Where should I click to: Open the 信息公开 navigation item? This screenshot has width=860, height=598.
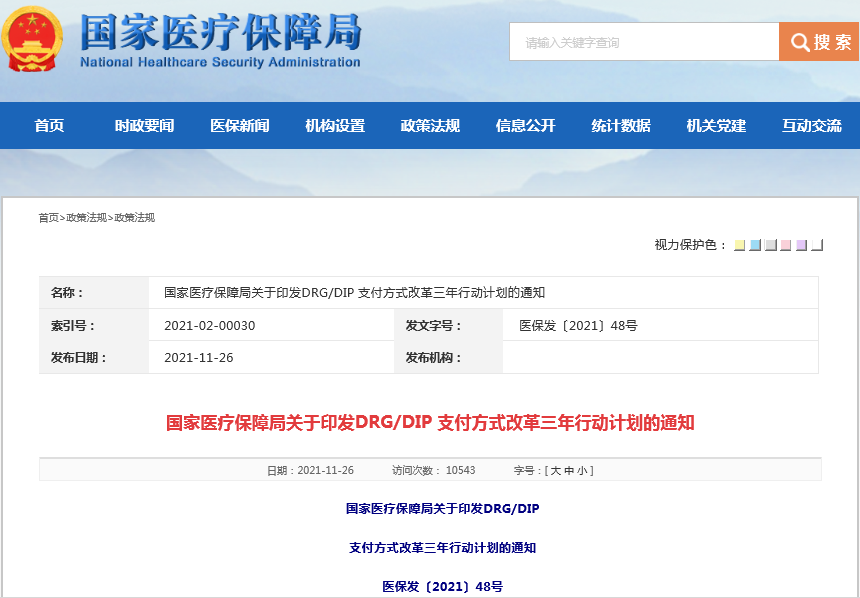pos(525,126)
